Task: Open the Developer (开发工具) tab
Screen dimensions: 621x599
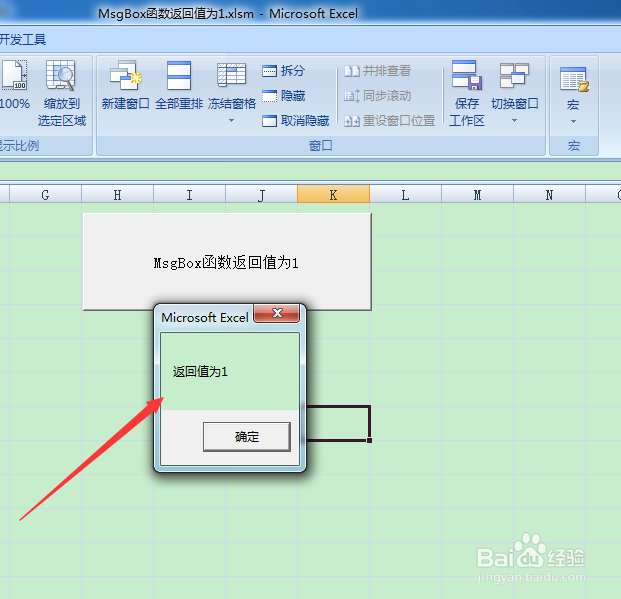Action: click(x=23, y=40)
